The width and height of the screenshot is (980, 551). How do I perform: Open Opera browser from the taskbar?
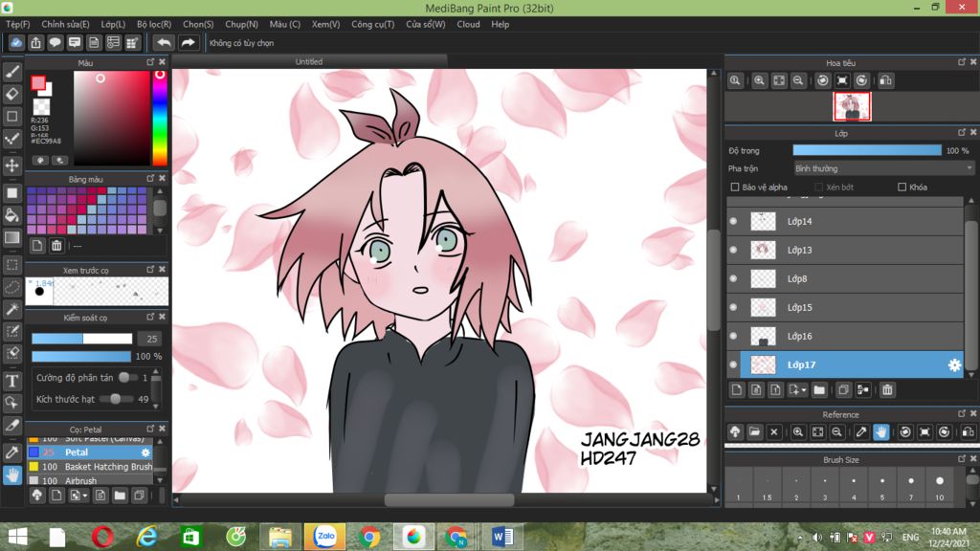[x=102, y=536]
